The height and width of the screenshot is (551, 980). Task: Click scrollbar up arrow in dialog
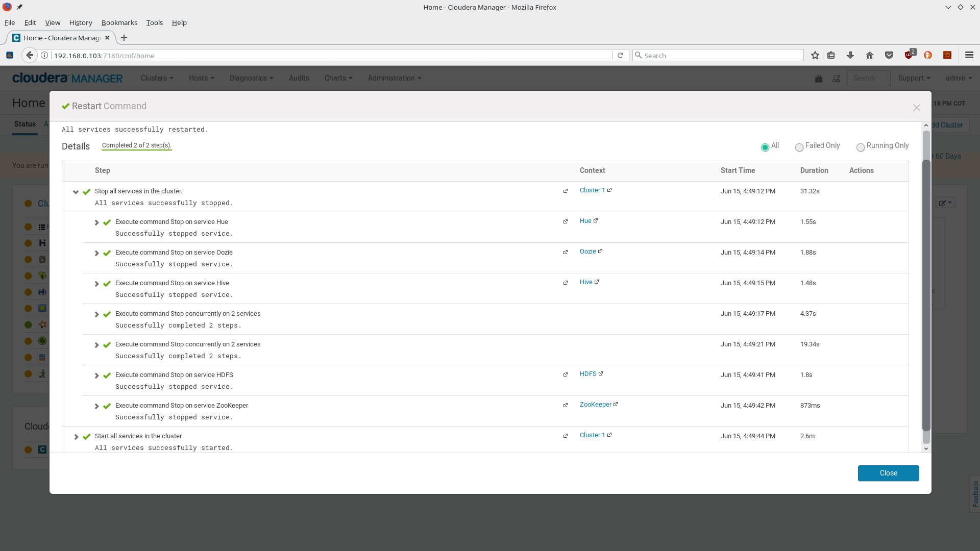[x=926, y=126]
